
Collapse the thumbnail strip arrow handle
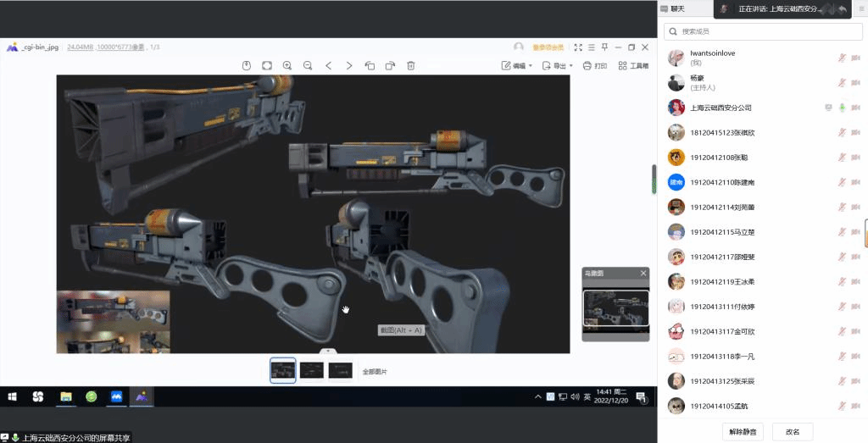coord(328,351)
